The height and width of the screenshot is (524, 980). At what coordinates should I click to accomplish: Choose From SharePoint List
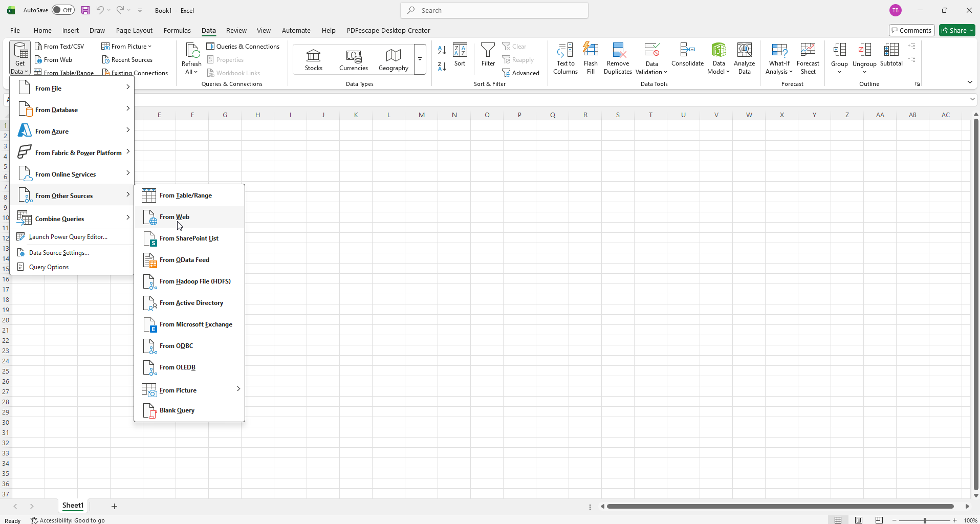[x=189, y=238]
